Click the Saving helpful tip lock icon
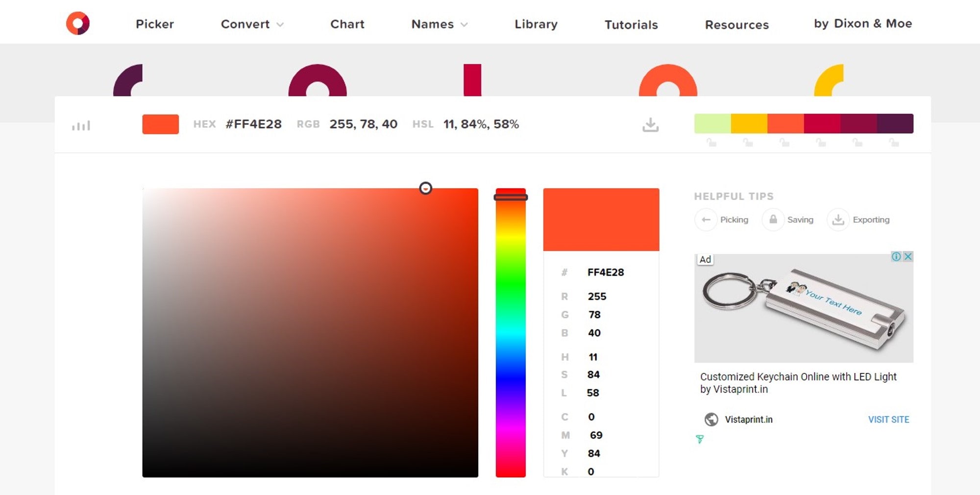Viewport: 980px width, 495px height. 773,220
